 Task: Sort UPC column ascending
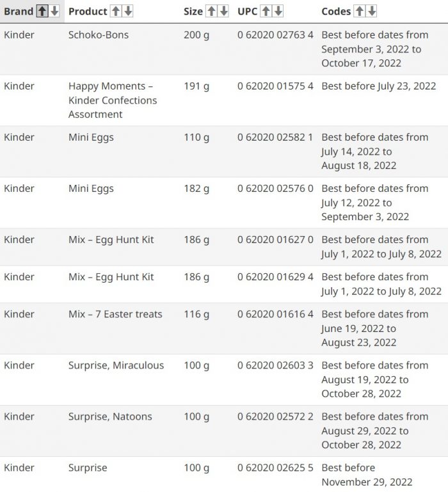pyautogui.click(x=266, y=12)
